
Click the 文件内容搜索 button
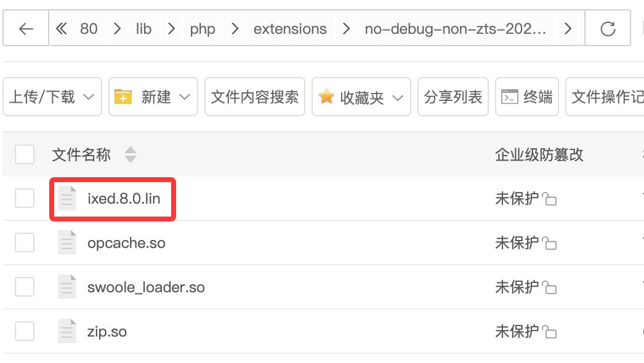[255, 97]
